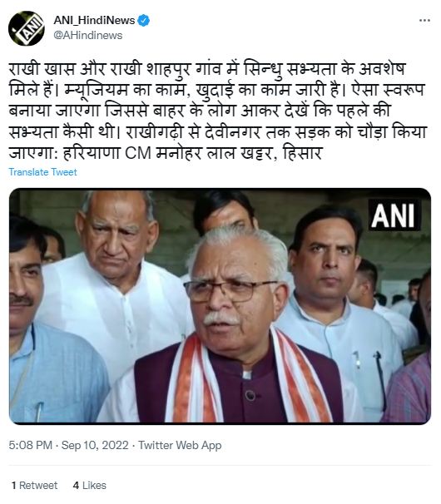Click Translate Tweet link
This screenshot has height=504, width=441.
(x=42, y=172)
